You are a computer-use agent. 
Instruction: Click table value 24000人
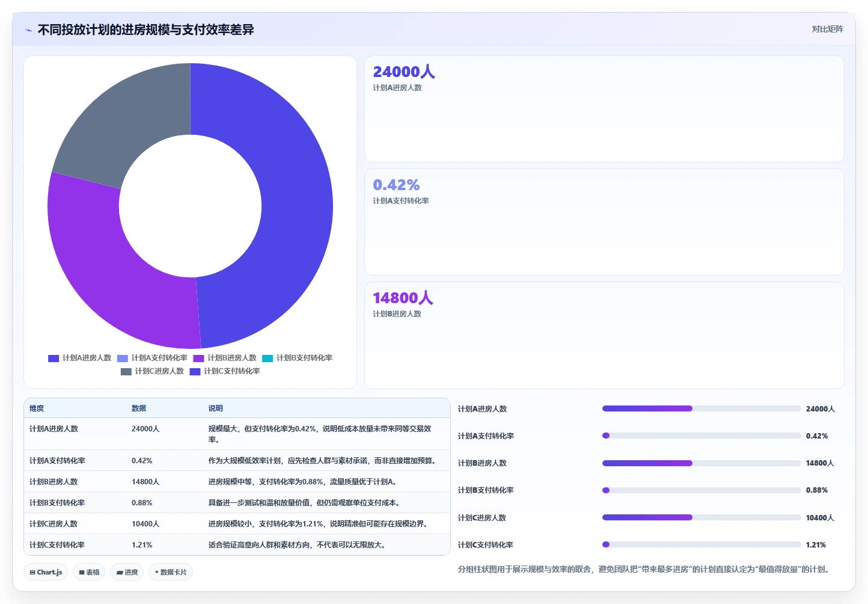point(145,429)
